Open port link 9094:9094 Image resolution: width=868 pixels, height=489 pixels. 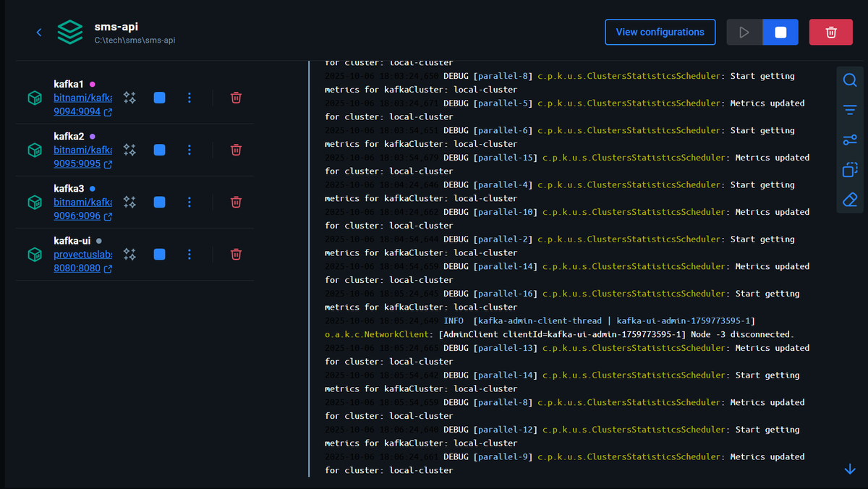82,112
